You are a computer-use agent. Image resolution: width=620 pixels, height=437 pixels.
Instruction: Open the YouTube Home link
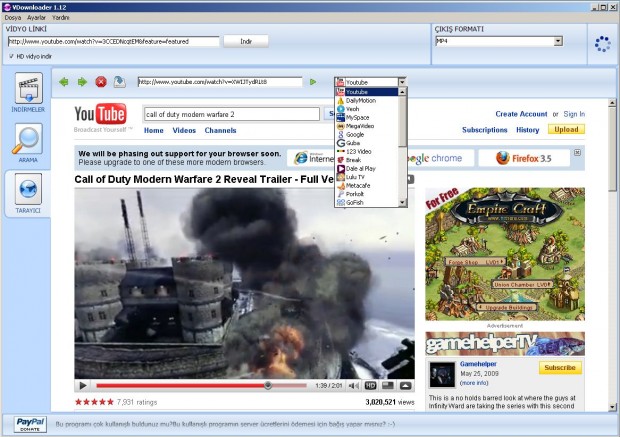click(x=153, y=131)
